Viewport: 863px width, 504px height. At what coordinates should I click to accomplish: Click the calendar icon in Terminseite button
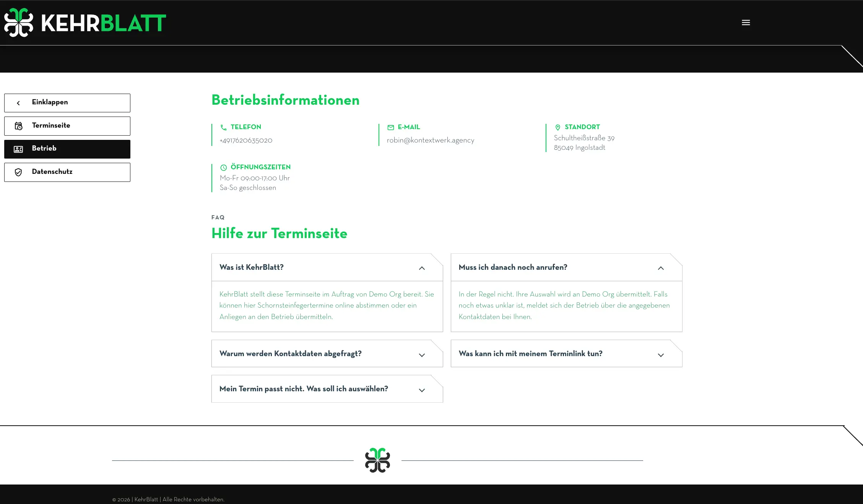point(18,126)
